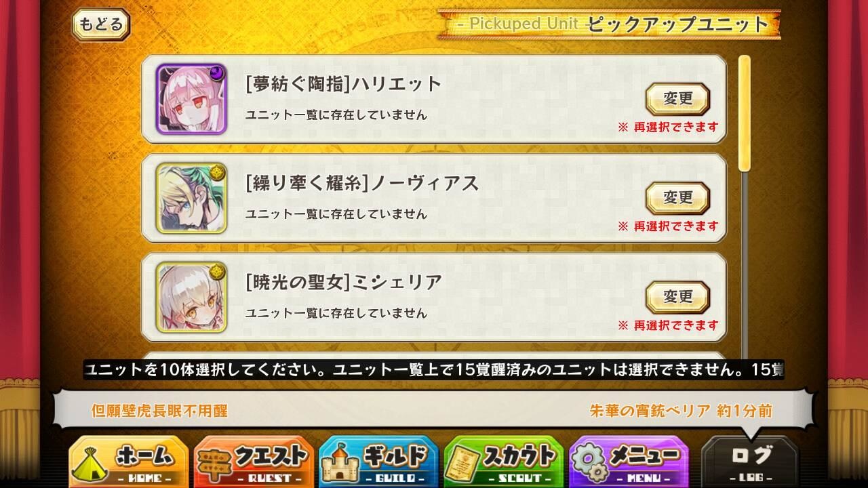Tap the Micheria character portrait icon
868x488 pixels.
180,297
